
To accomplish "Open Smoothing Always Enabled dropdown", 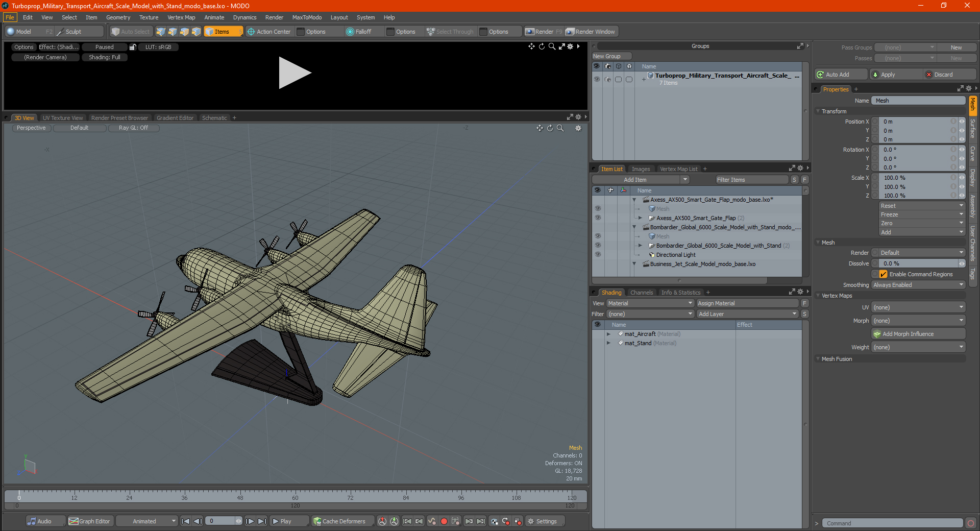I will pyautogui.click(x=918, y=285).
